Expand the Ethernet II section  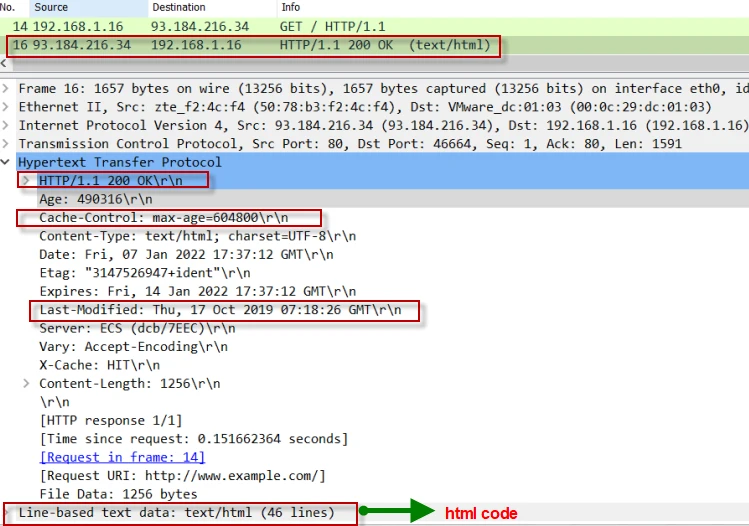pyautogui.click(x=8, y=107)
